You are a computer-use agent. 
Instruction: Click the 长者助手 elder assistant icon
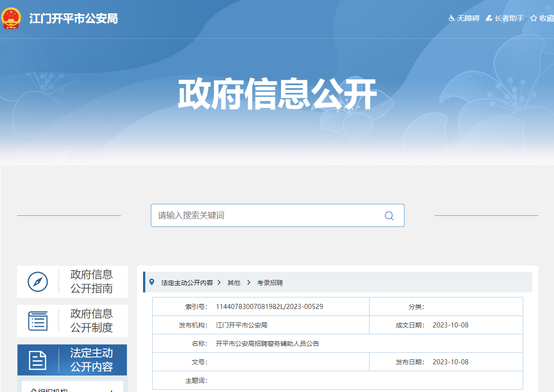coord(489,18)
